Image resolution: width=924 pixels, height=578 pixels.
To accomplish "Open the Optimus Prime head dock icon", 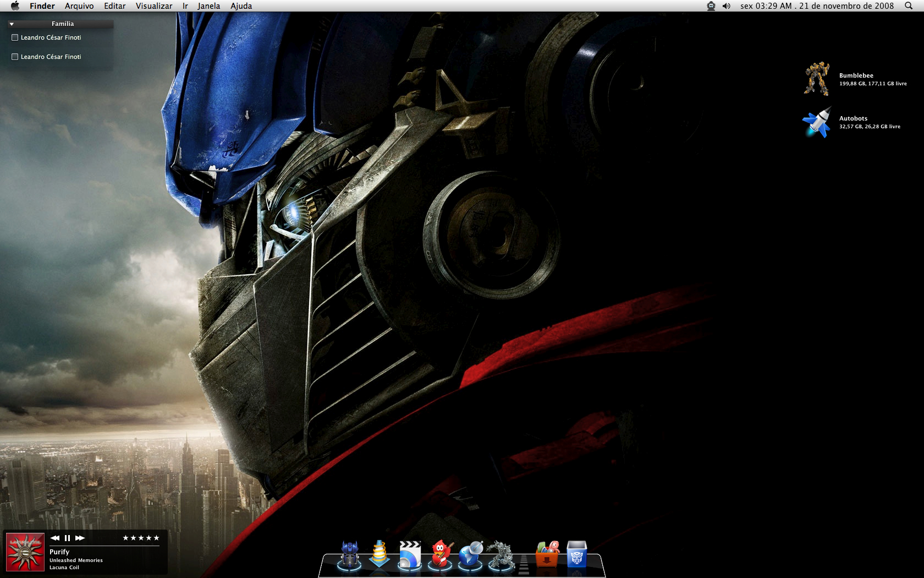I will (x=350, y=555).
